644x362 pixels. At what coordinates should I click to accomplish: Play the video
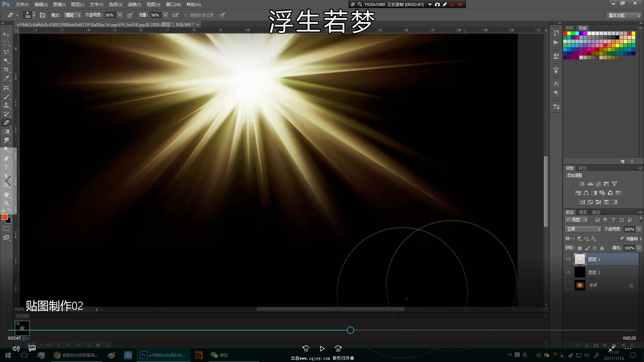click(x=322, y=349)
